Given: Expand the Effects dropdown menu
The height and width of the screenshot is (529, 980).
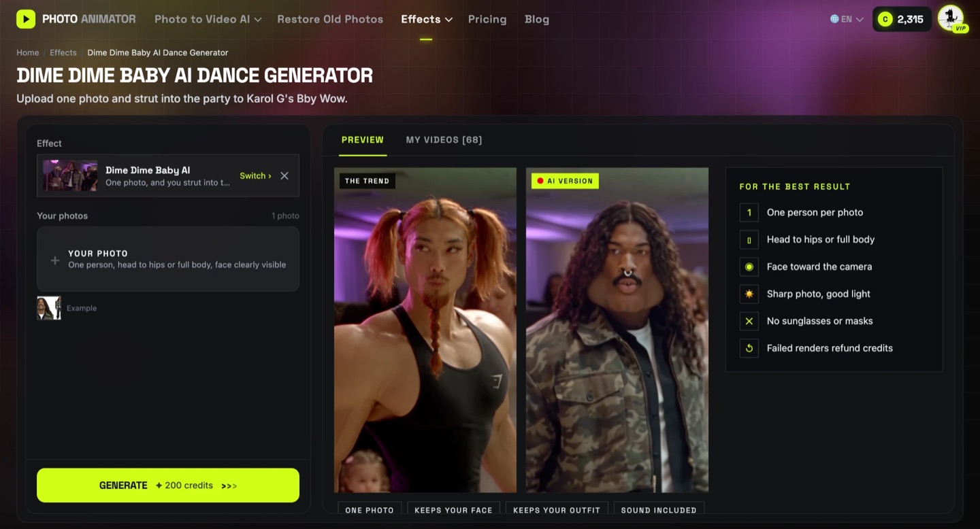Looking at the screenshot, I should pos(427,19).
